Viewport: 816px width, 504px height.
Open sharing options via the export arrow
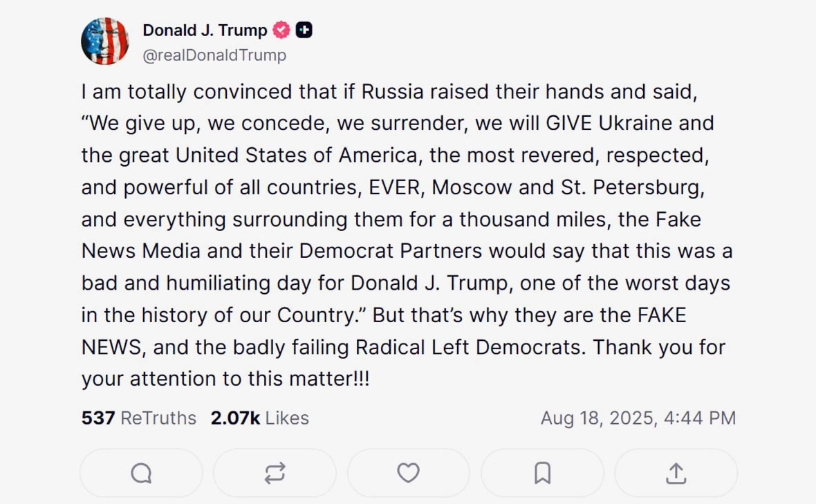[x=676, y=472]
